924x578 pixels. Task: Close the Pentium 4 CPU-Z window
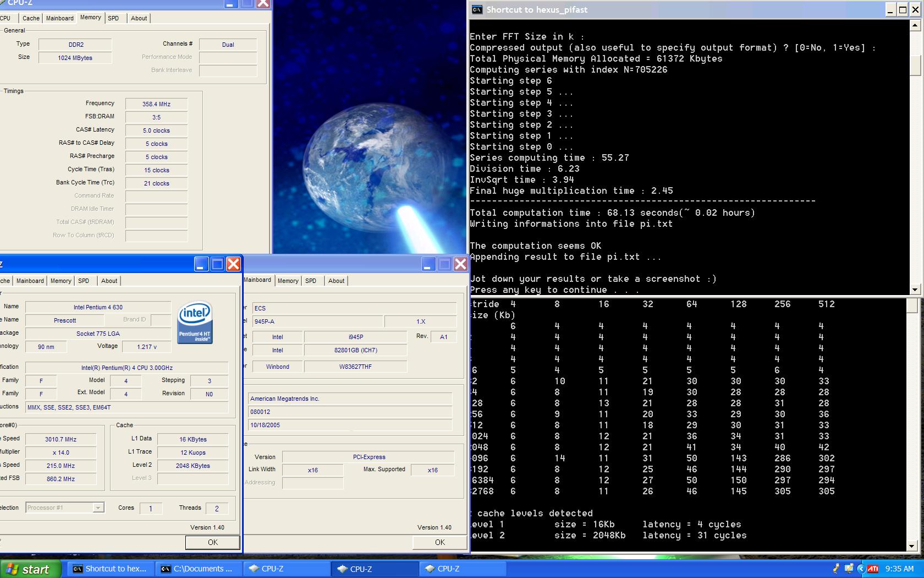233,264
